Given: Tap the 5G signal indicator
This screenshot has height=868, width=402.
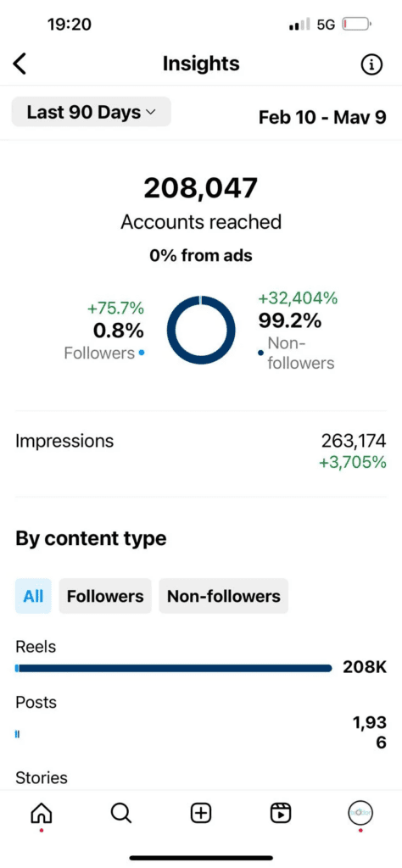Looking at the screenshot, I should click(x=326, y=25).
